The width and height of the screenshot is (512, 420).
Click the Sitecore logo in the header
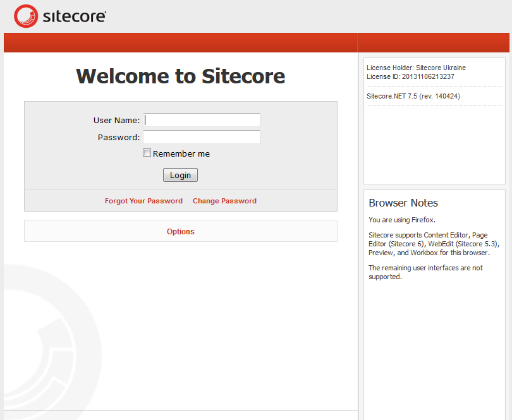(x=60, y=16)
